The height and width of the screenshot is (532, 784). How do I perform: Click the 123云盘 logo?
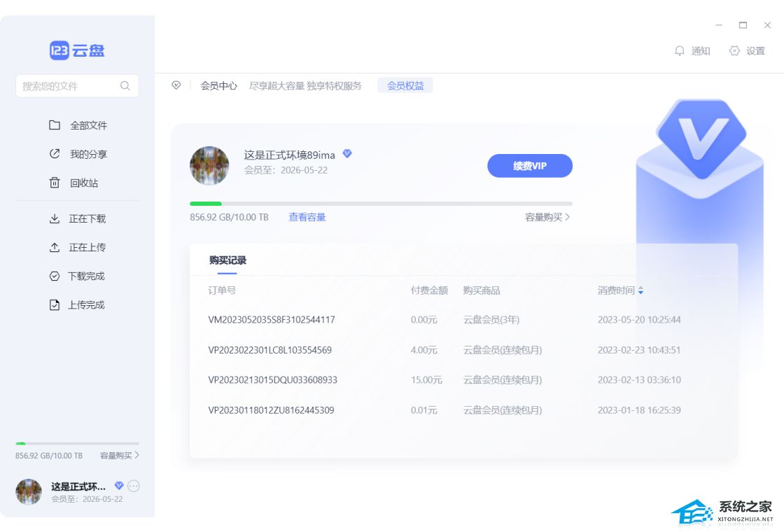point(77,50)
